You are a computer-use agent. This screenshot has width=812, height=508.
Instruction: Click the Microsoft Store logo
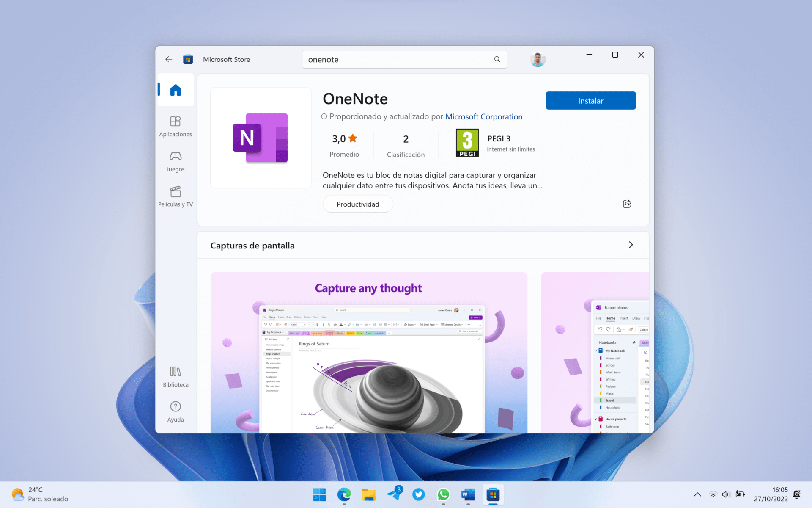pyautogui.click(x=188, y=59)
